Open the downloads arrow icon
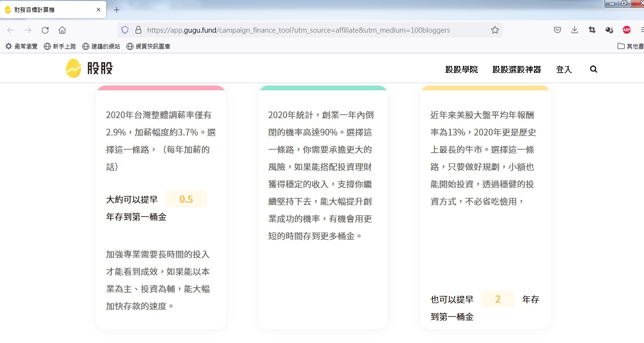 575,30
